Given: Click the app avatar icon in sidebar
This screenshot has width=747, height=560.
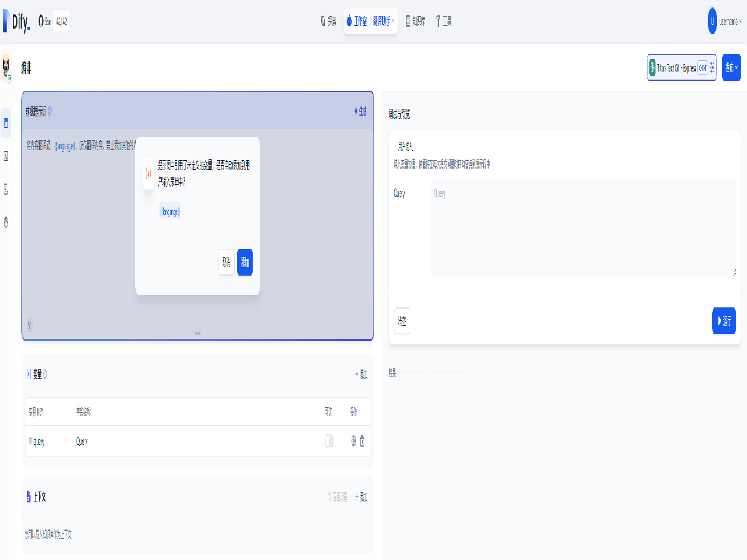Looking at the screenshot, I should (6, 67).
